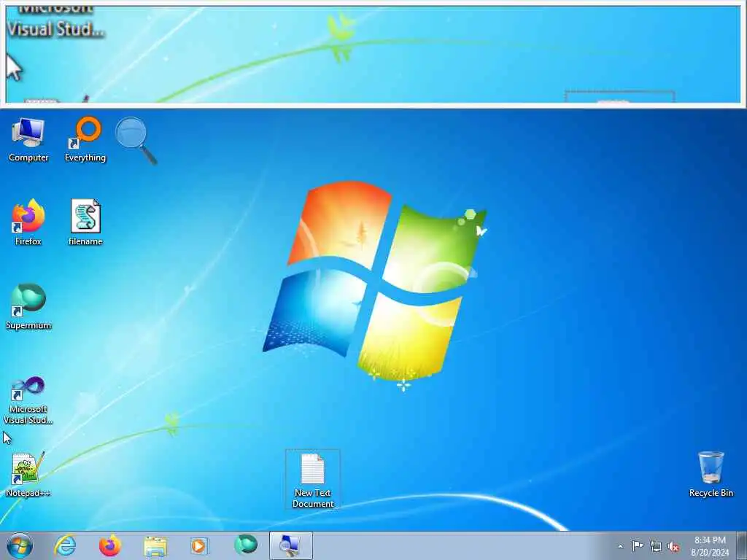Image resolution: width=747 pixels, height=560 pixels.
Task: Open Supermium from the taskbar
Action: point(245,545)
